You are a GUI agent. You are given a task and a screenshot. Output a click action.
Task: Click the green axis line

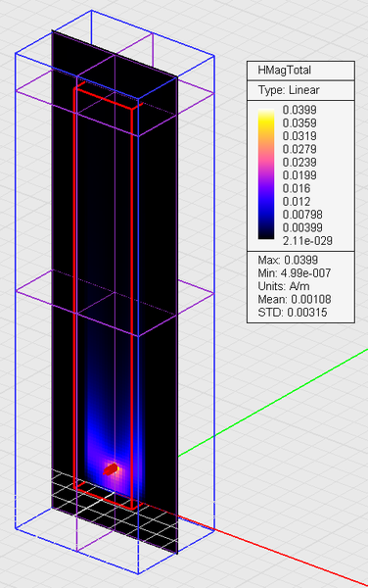pos(272,403)
